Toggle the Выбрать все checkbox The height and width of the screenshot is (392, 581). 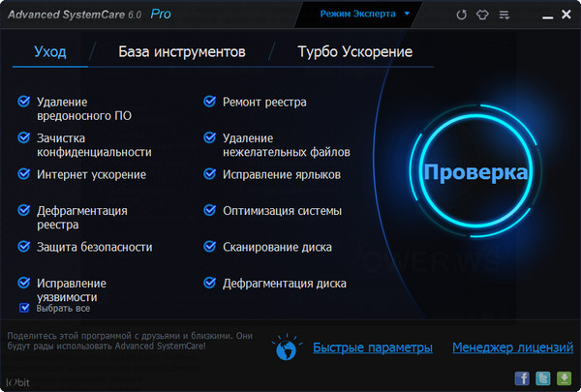coord(25,308)
